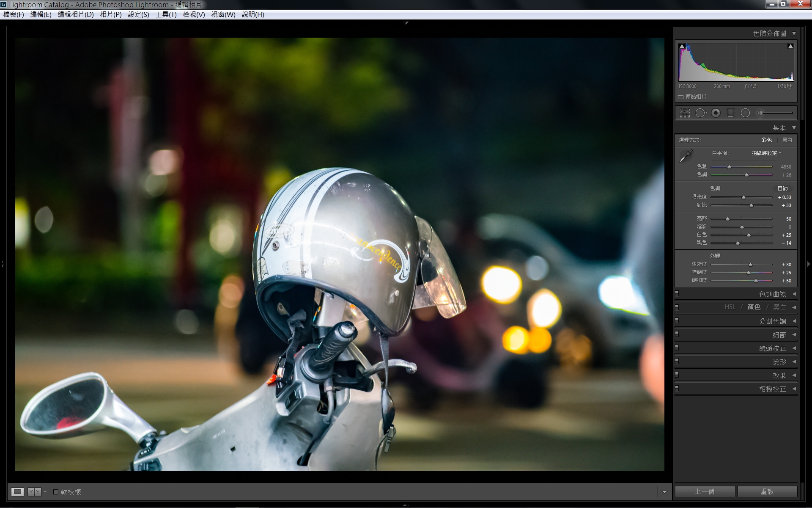Open the 白平衡 preset dropdown

(766, 153)
